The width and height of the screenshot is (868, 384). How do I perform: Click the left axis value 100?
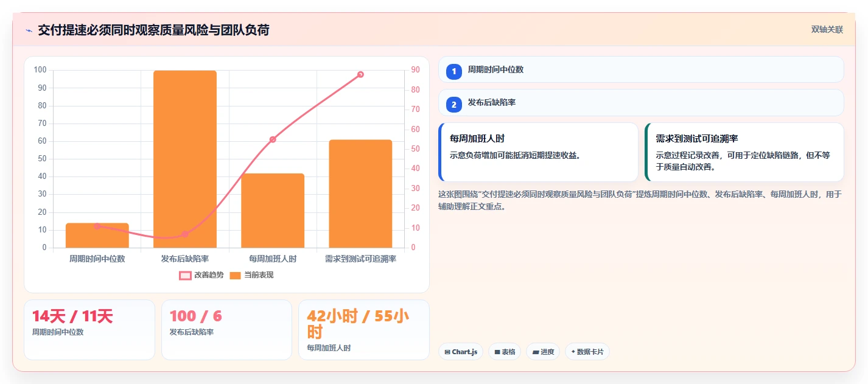(40, 70)
